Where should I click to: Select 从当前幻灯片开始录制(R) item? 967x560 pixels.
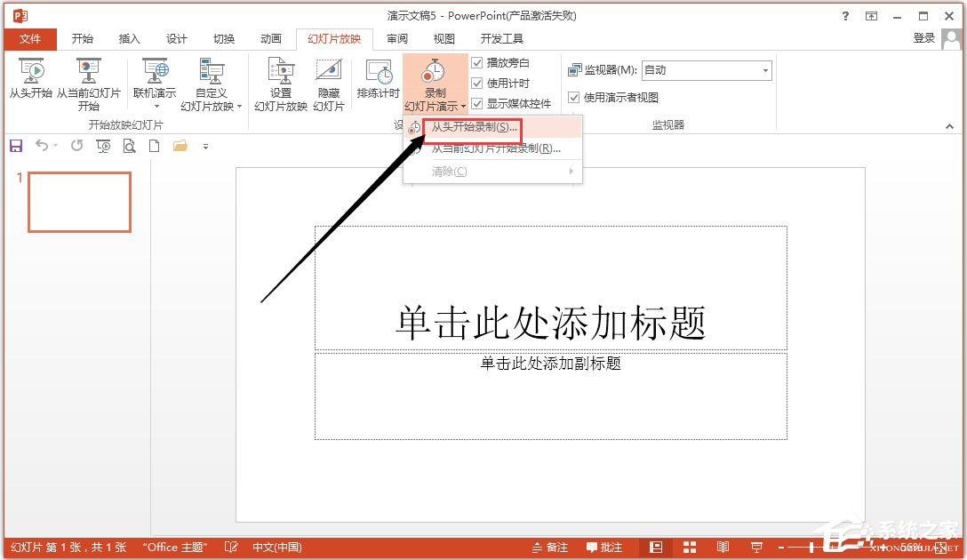tap(492, 148)
